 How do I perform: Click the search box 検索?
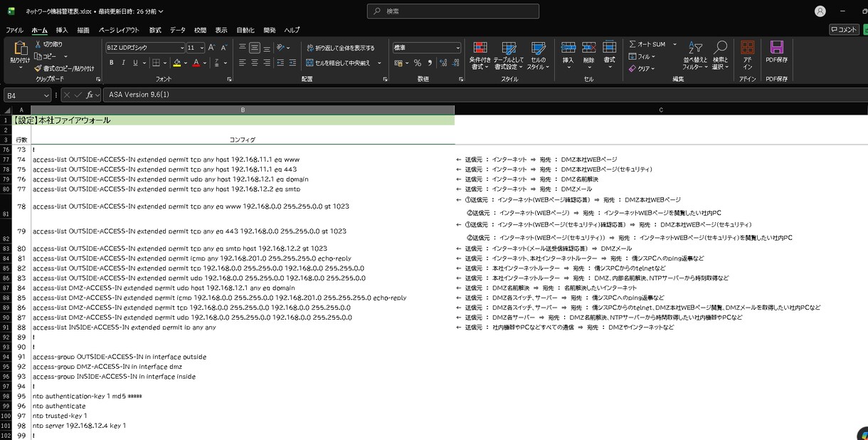pos(453,11)
